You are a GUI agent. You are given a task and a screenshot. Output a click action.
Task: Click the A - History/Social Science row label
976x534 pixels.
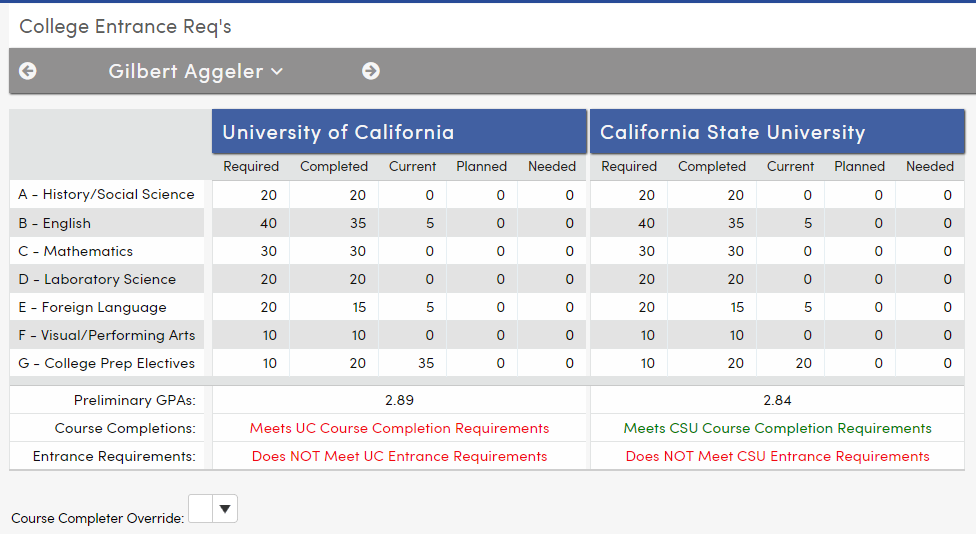[106, 195]
